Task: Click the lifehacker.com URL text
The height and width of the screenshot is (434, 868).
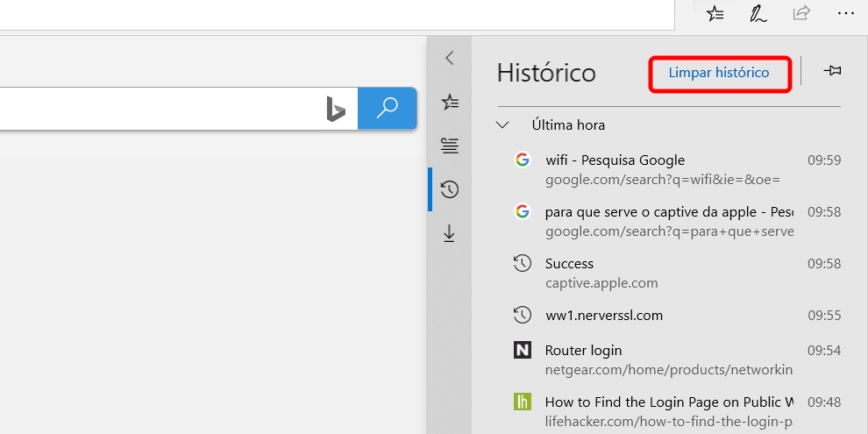Action: (x=669, y=421)
